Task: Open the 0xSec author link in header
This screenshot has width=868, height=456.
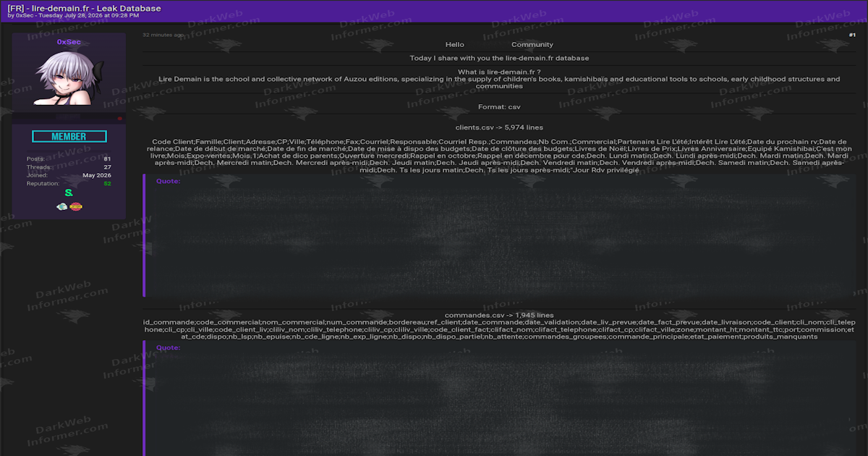Action: 25,15
